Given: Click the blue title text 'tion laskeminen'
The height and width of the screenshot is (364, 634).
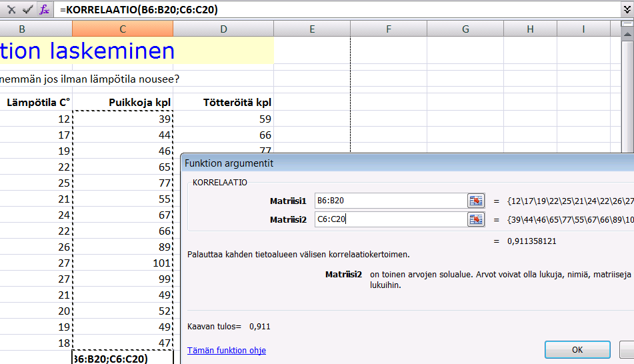Looking at the screenshot, I should 87,51.
